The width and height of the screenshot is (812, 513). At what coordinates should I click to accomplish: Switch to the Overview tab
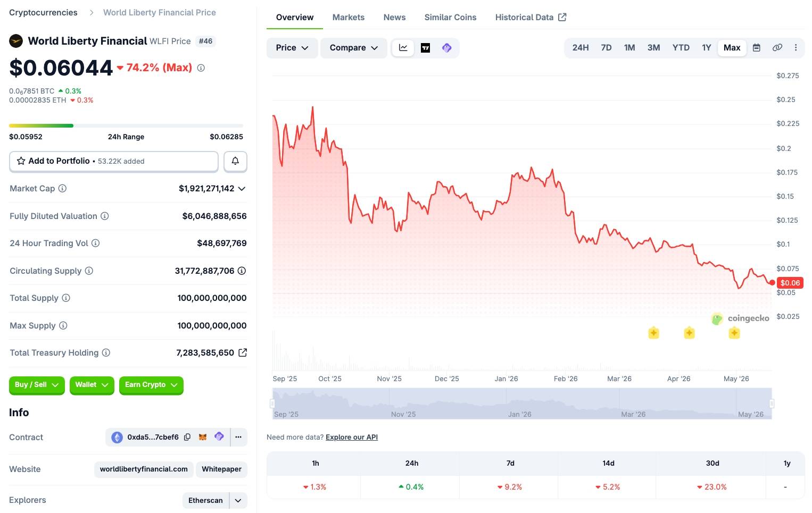click(295, 18)
